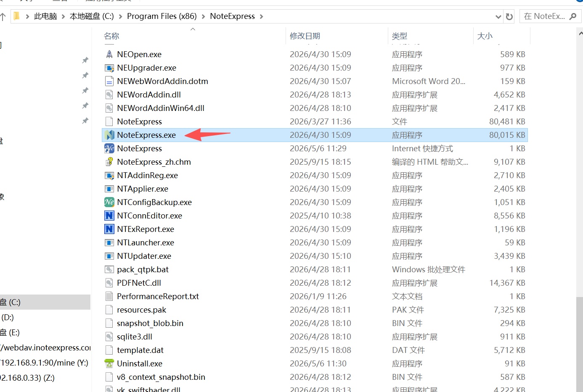Click the 文本文档 type cell
This screenshot has height=392, width=583.
click(407, 296)
